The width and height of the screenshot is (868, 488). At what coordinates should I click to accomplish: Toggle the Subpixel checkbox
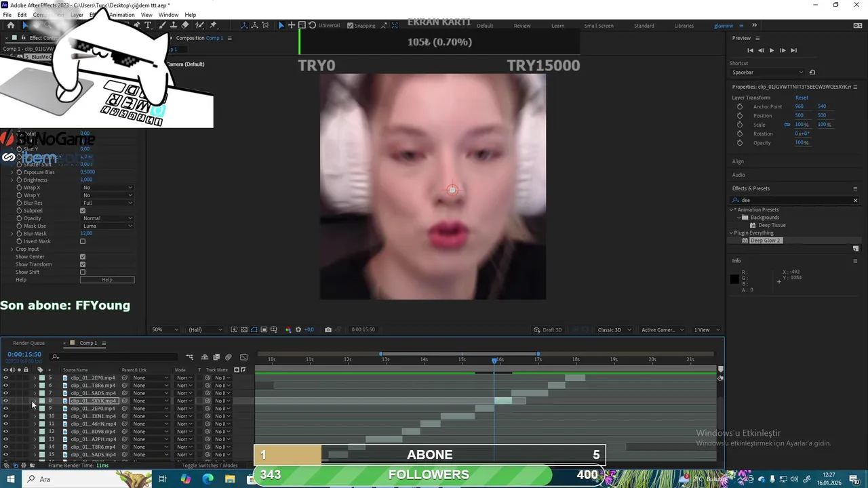coord(83,211)
